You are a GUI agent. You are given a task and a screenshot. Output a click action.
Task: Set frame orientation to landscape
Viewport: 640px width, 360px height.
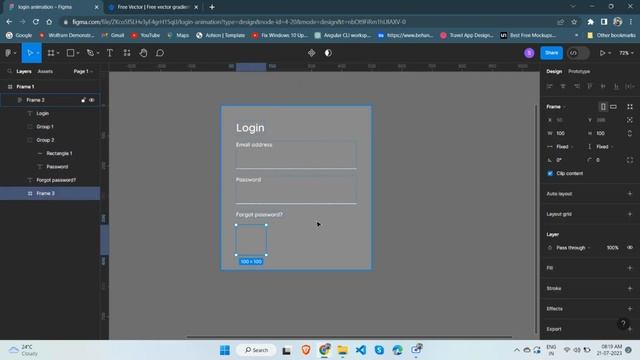tap(613, 107)
